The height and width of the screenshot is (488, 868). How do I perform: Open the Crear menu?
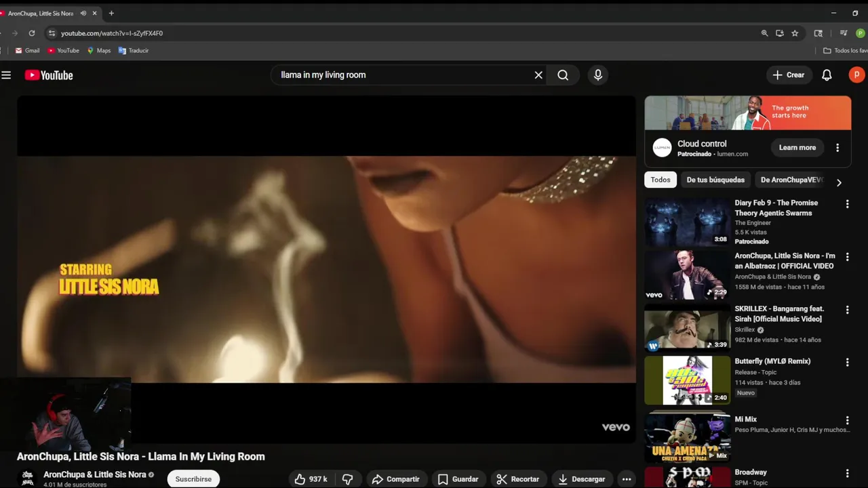[789, 75]
